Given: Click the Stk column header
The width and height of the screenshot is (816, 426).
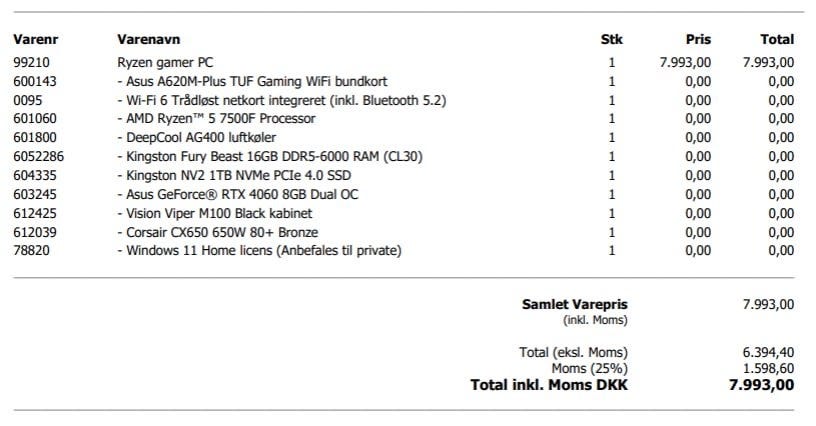Looking at the screenshot, I should tap(610, 40).
